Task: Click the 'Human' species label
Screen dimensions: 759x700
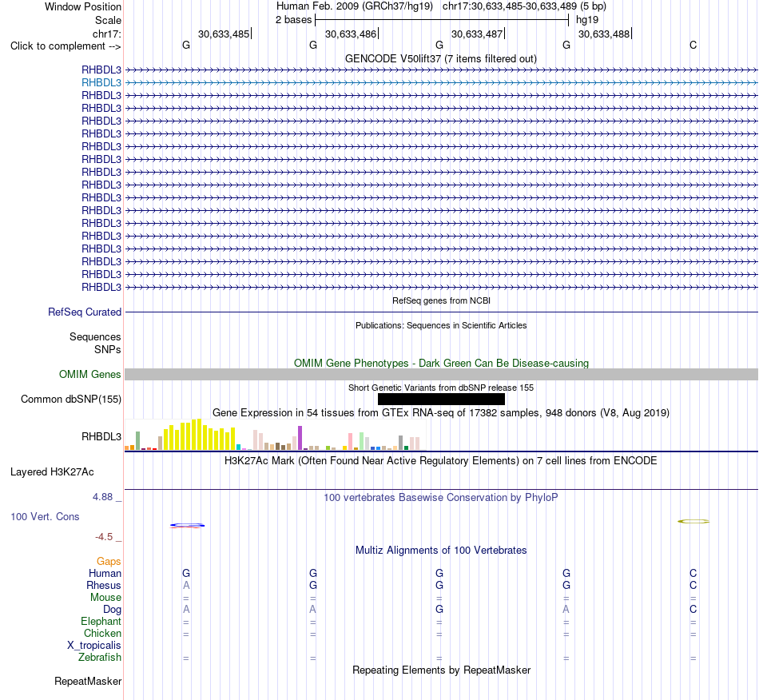Action: [105, 574]
